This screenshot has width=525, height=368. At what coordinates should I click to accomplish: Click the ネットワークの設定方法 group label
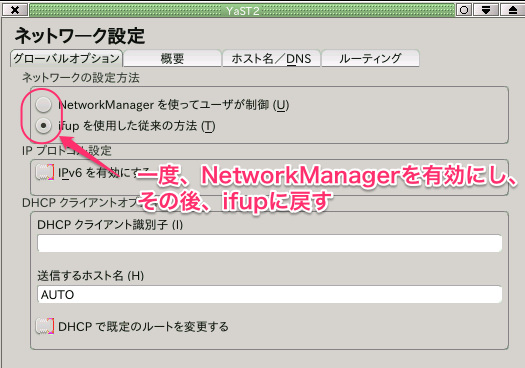(81, 78)
